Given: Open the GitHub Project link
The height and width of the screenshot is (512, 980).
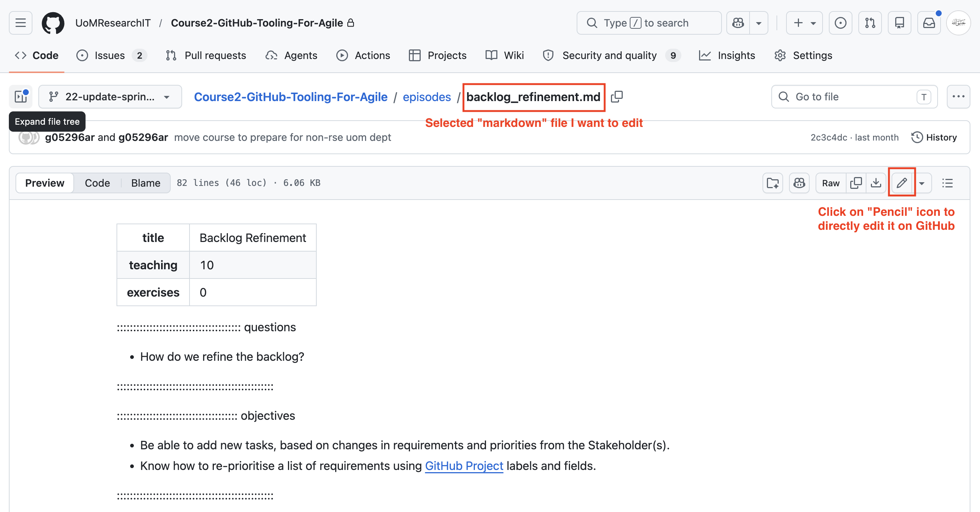Looking at the screenshot, I should pyautogui.click(x=464, y=466).
